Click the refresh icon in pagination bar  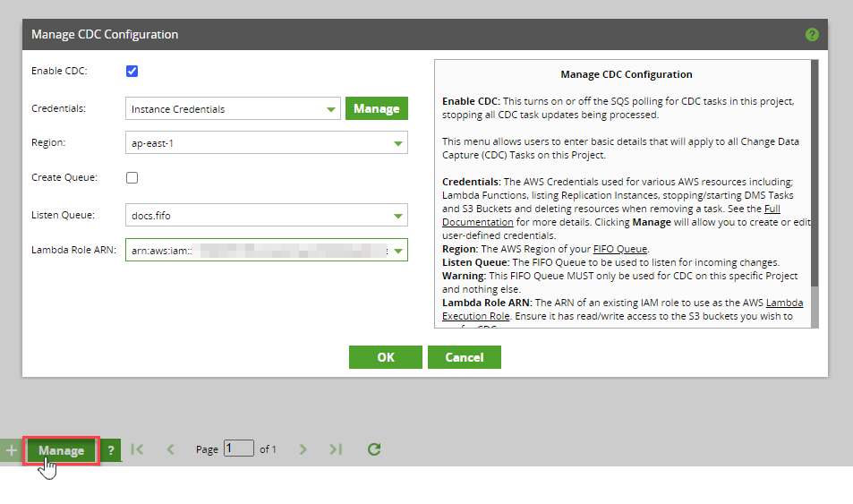(x=374, y=449)
